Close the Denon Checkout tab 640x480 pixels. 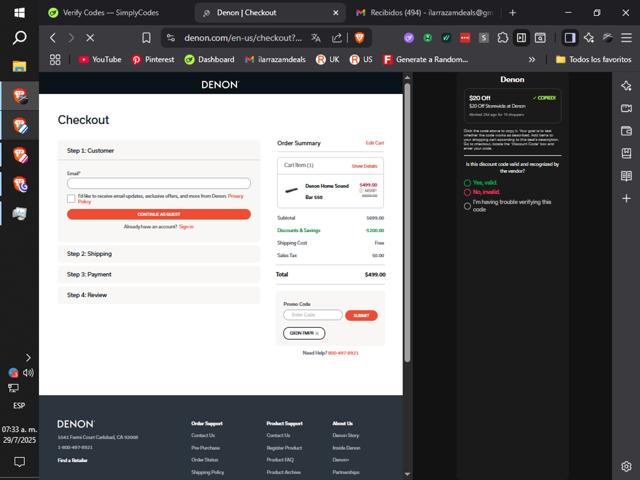[336, 13]
